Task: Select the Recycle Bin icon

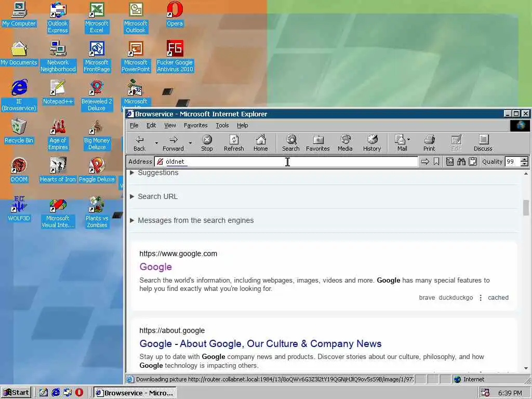Action: click(19, 131)
